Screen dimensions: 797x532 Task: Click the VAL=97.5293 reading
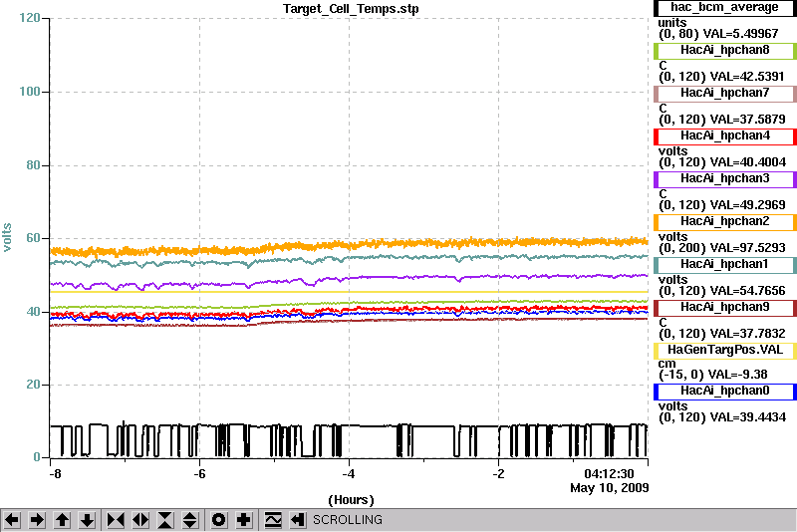tap(748, 248)
